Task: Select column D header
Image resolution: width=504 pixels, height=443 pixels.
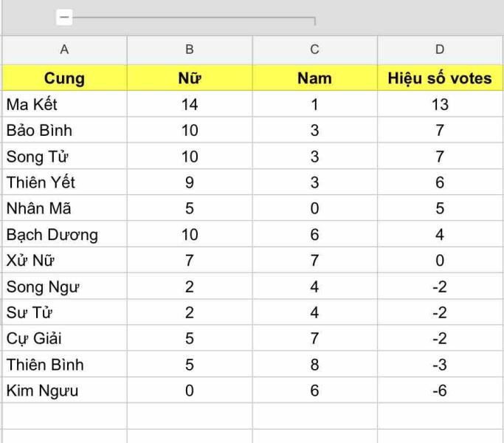Action: click(440, 49)
